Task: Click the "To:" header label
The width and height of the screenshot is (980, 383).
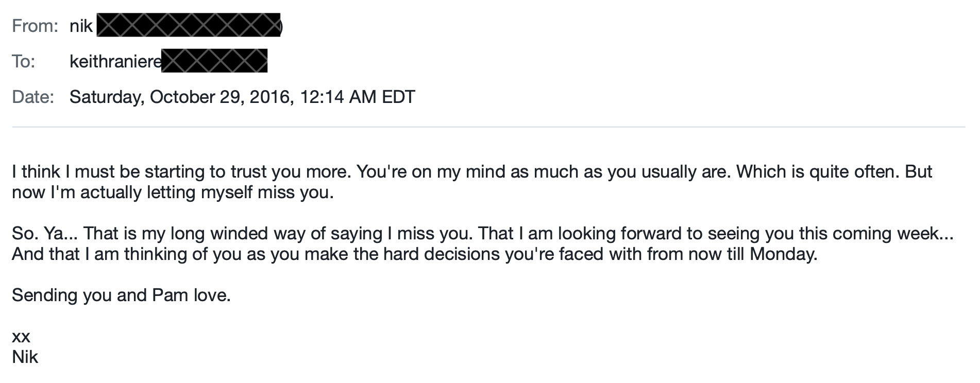Action: click(x=24, y=61)
